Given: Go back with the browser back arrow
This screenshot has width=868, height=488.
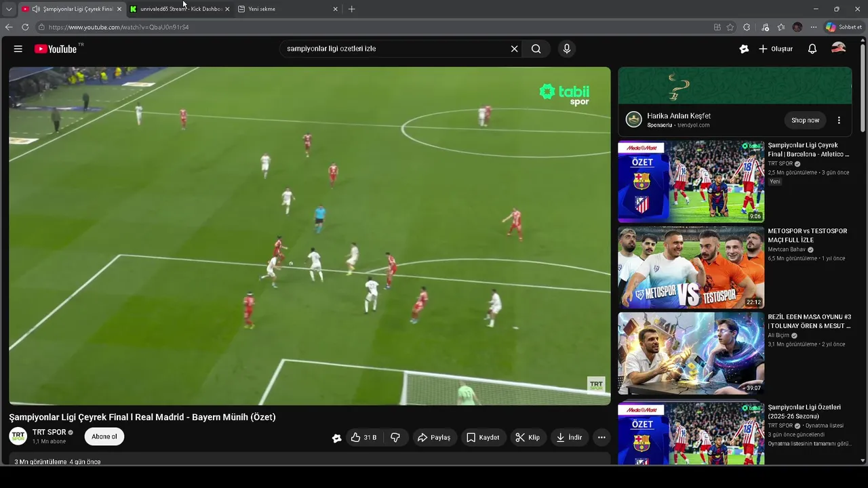Looking at the screenshot, I should pos(9,27).
